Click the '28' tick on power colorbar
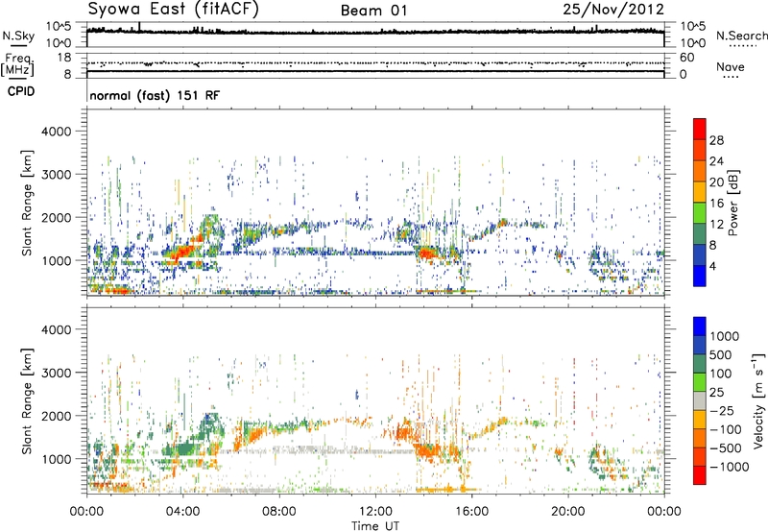 point(716,140)
